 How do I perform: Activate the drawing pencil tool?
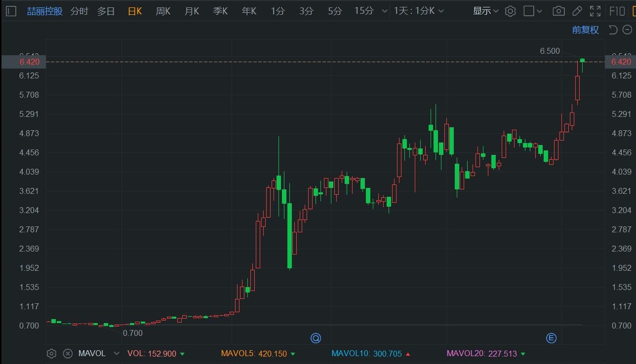pos(577,11)
